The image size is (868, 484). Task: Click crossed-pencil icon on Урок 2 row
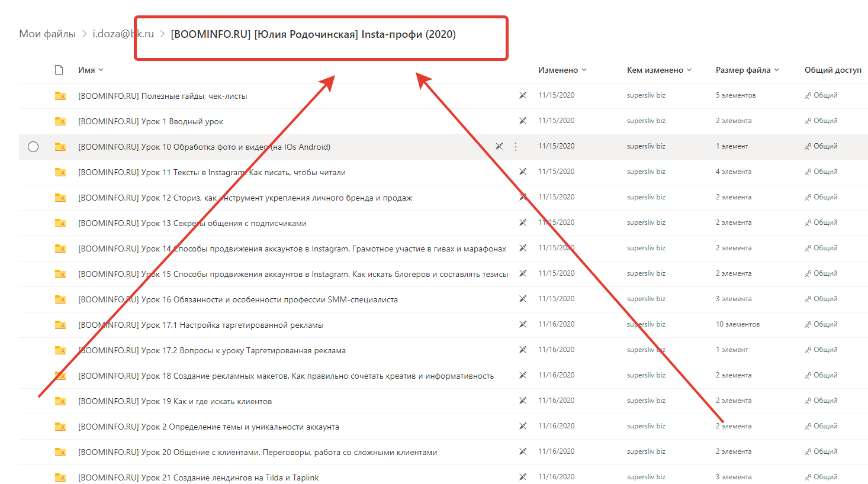pos(523,426)
